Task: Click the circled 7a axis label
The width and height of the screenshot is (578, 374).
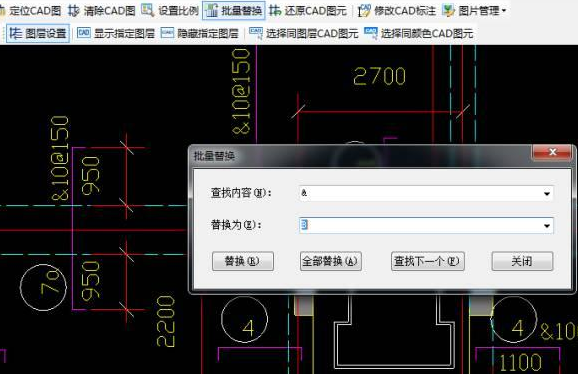Action: pyautogui.click(x=43, y=287)
